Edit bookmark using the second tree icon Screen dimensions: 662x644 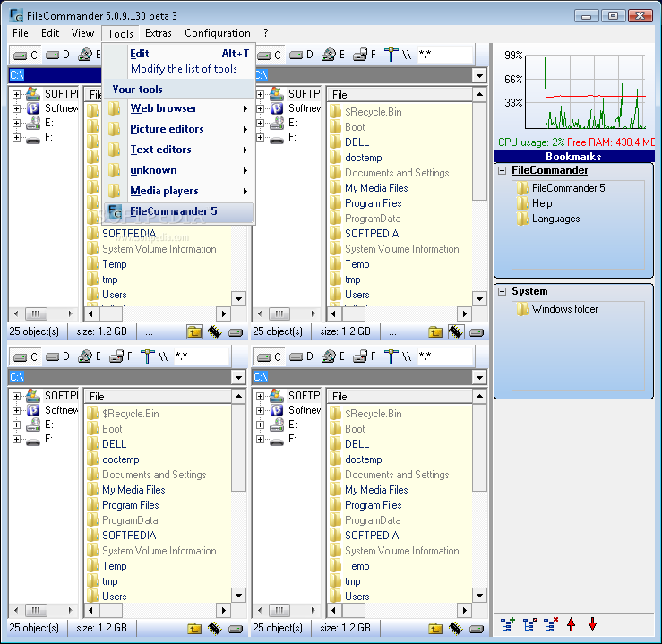pos(529,624)
